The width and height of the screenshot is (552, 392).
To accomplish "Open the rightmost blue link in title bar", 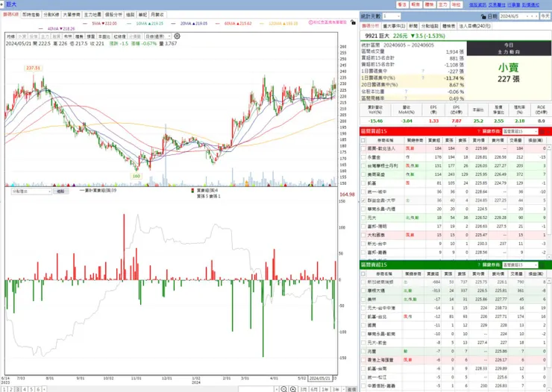I will pos(530,4).
